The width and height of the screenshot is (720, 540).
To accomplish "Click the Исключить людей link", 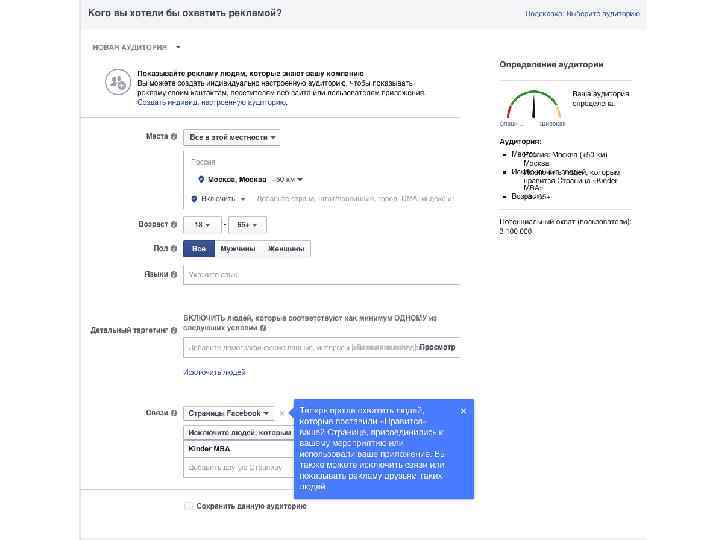I will tap(214, 372).
